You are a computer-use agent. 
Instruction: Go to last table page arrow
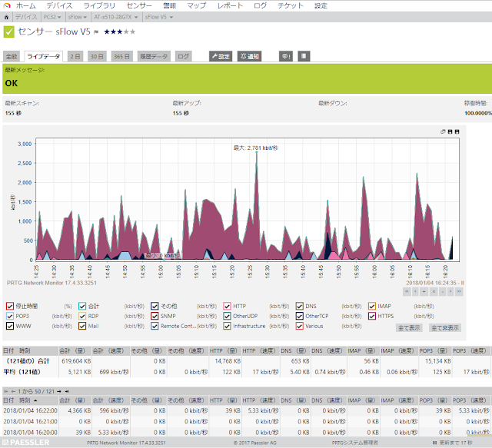tap(67, 391)
